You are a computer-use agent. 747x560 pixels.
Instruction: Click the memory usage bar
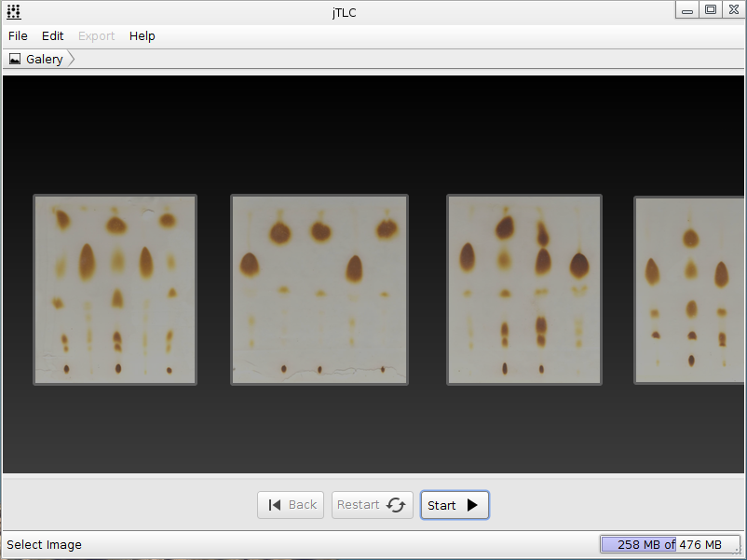click(670, 544)
